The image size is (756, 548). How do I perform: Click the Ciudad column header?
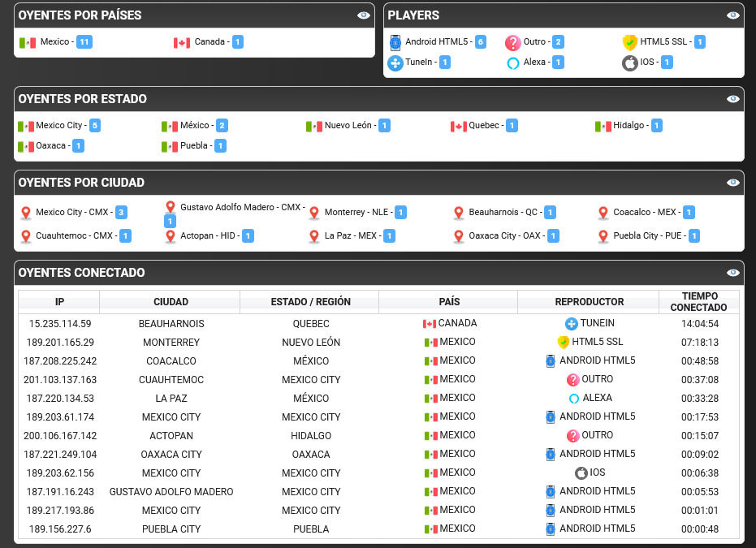pyautogui.click(x=170, y=302)
